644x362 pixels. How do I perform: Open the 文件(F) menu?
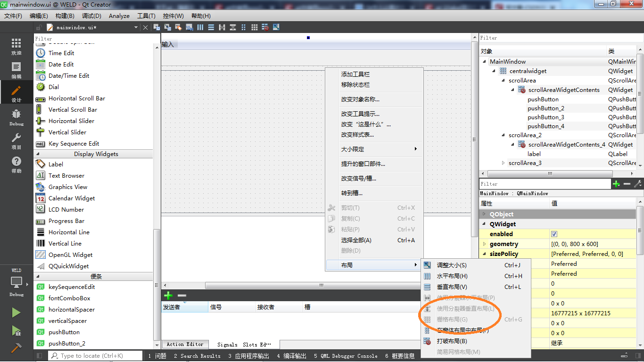coord(13,16)
